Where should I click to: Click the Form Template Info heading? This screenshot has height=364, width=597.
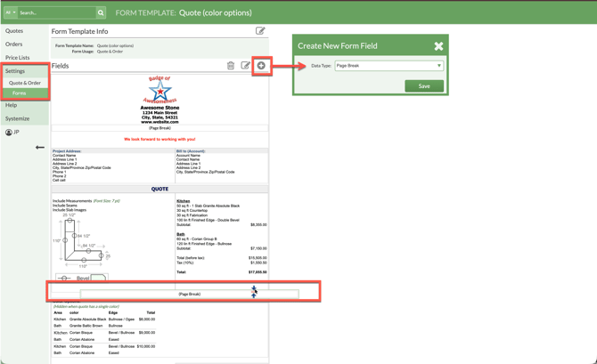(79, 31)
